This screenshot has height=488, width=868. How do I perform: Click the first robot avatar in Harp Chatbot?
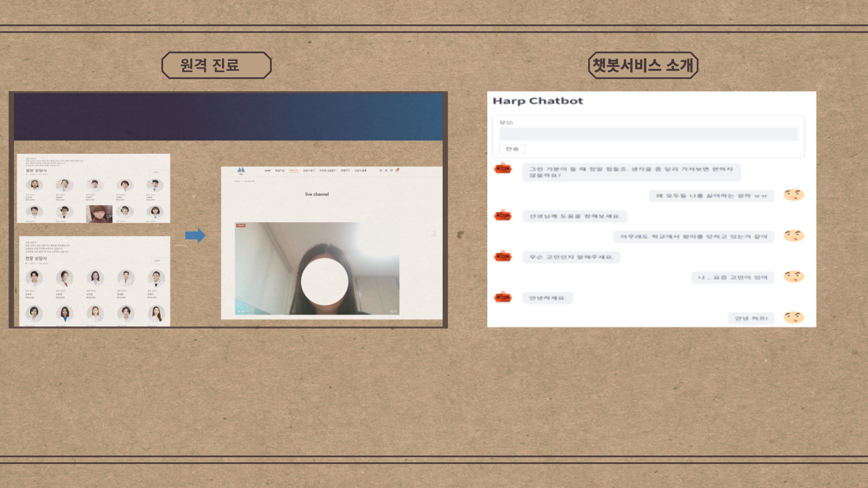503,169
